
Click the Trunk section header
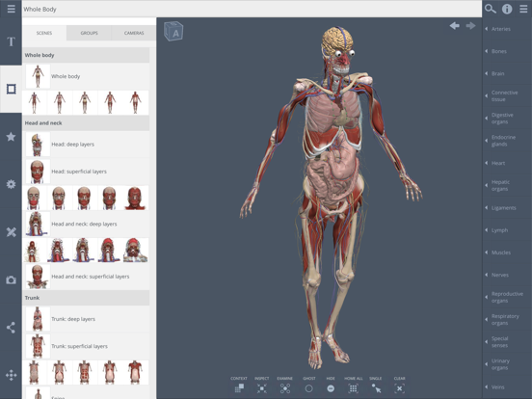pyautogui.click(x=86, y=298)
